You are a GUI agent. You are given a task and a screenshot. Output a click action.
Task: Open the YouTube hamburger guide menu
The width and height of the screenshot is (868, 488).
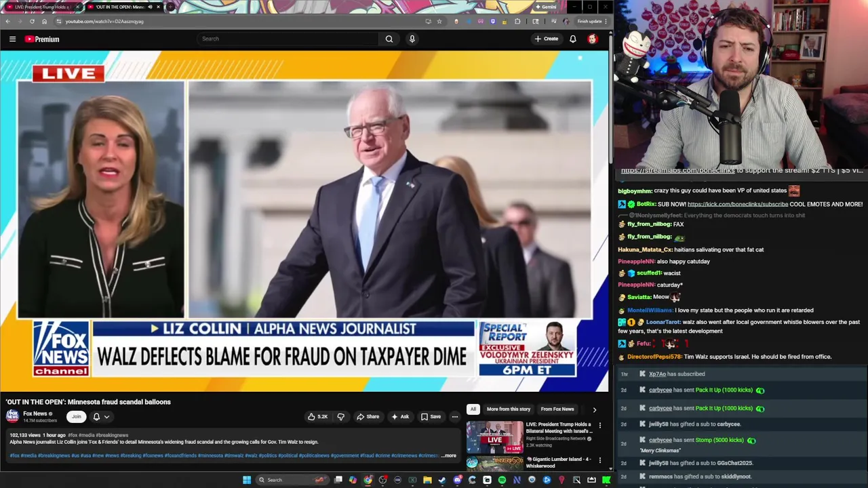point(12,39)
